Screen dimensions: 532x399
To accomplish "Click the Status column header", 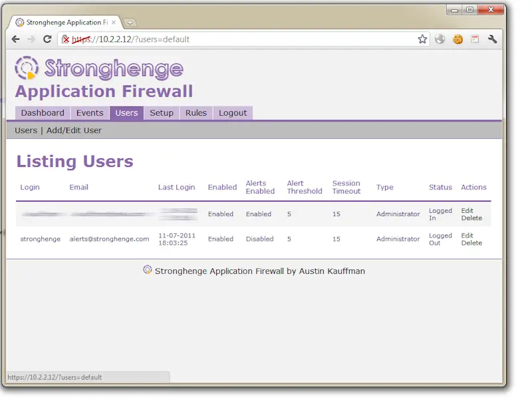I will (440, 187).
